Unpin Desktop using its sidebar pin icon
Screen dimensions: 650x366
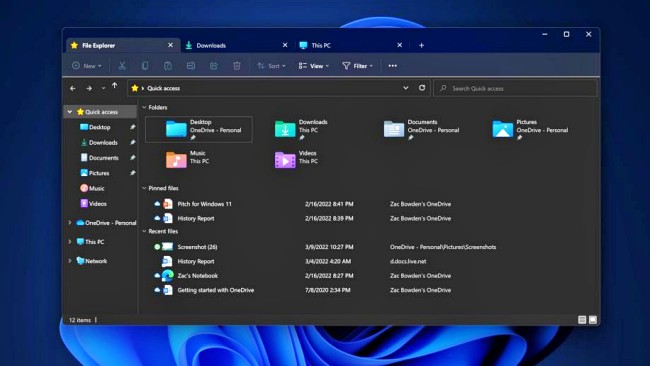tap(132, 127)
